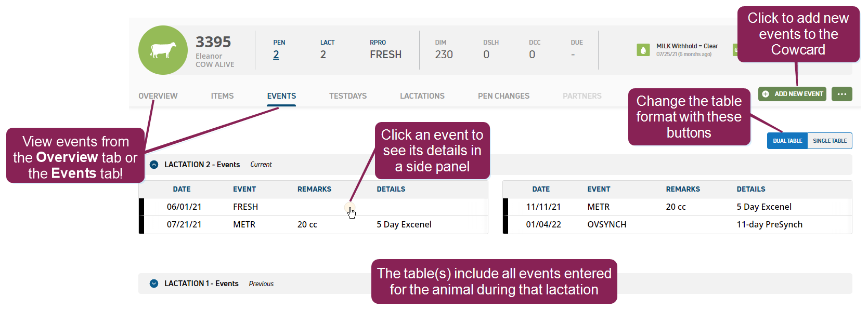The height and width of the screenshot is (310, 868).
Task: Open the Items tab
Action: pos(222,96)
